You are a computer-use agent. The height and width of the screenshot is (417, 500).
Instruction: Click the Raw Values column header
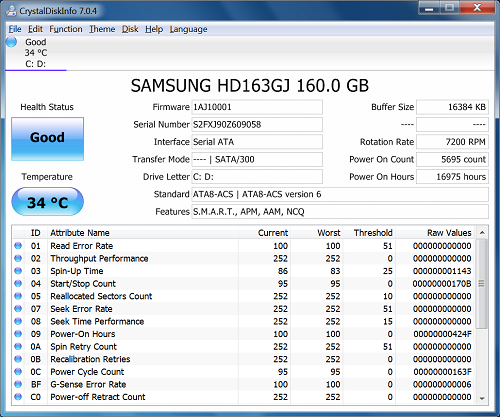click(436, 233)
